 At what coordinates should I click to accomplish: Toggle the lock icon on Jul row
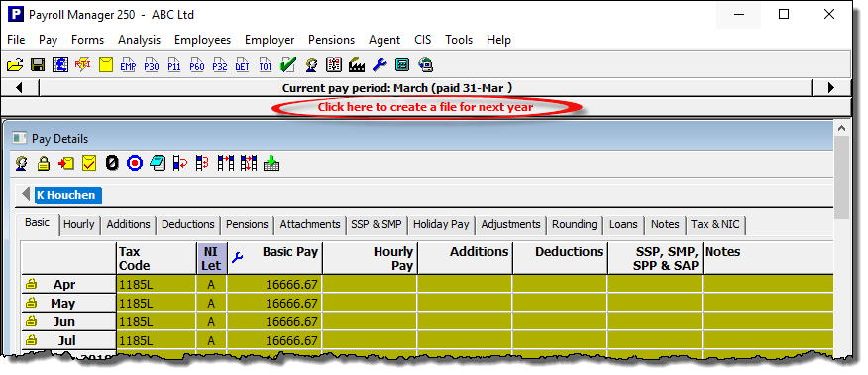[x=31, y=340]
